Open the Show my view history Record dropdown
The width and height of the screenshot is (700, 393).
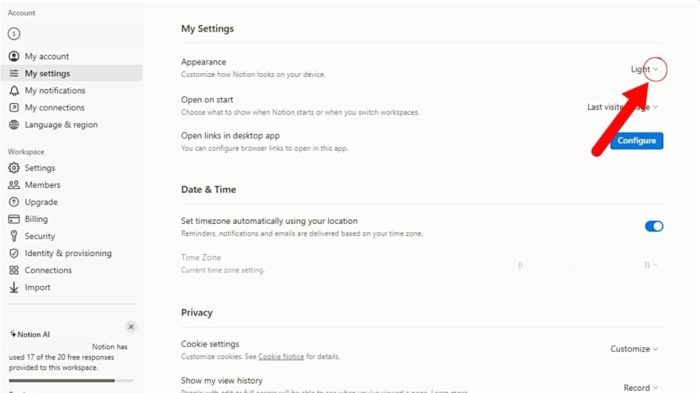click(641, 388)
